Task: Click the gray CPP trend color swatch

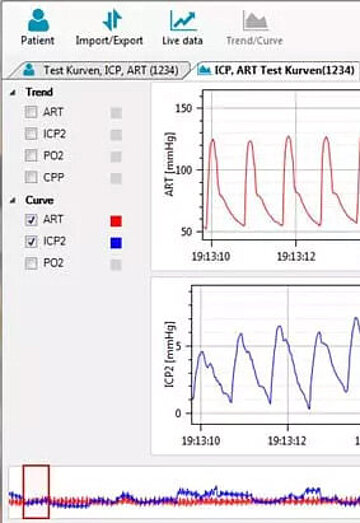Action: click(116, 178)
